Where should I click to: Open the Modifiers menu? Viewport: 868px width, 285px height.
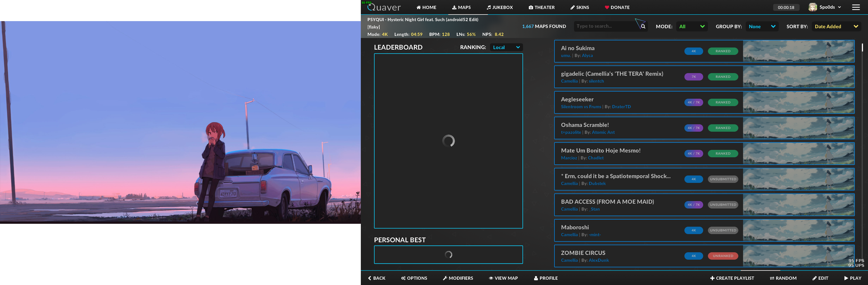[x=458, y=278]
